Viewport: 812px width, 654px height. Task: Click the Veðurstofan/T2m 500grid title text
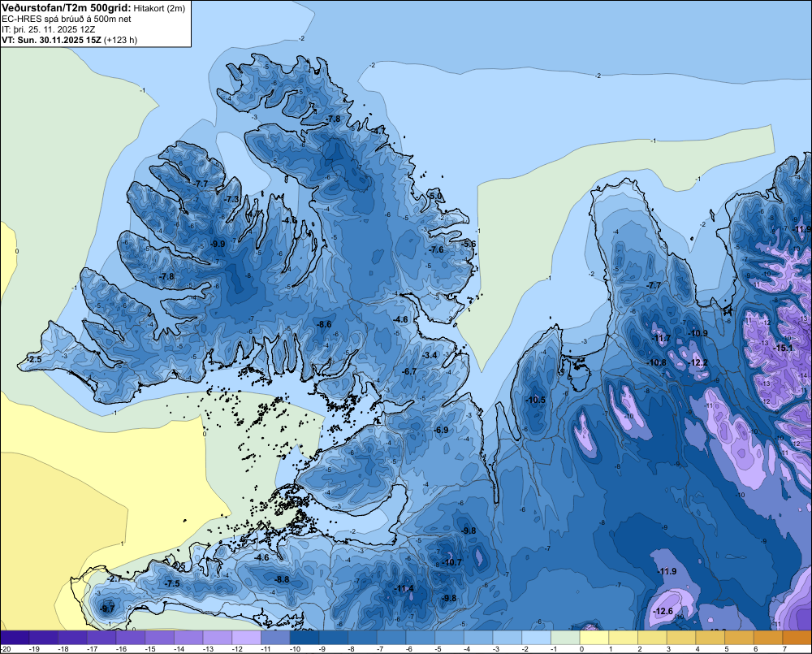pos(66,8)
